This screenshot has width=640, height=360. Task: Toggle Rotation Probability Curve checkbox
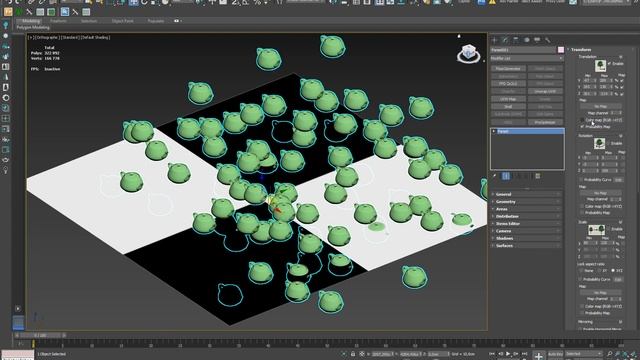581,180
